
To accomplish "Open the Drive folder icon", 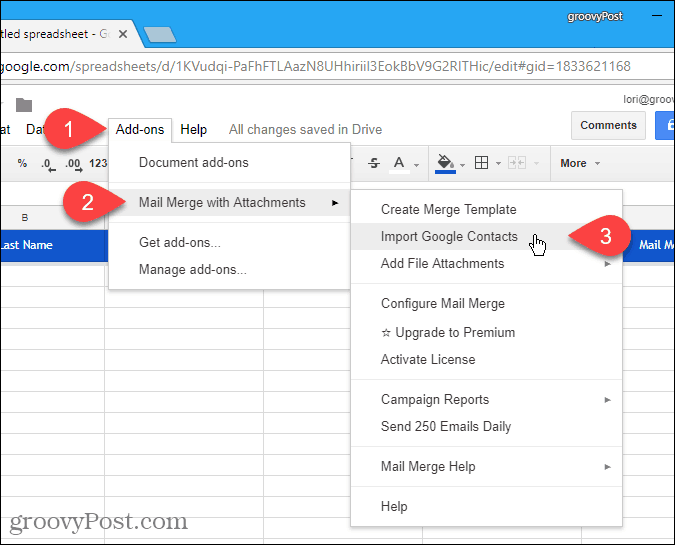I will point(24,105).
